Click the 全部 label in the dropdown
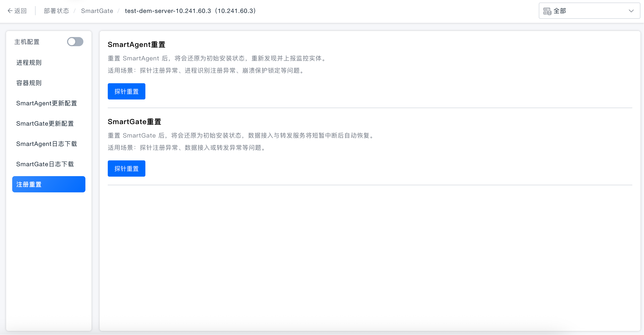Image resolution: width=644 pixels, height=335 pixels. pos(560,11)
